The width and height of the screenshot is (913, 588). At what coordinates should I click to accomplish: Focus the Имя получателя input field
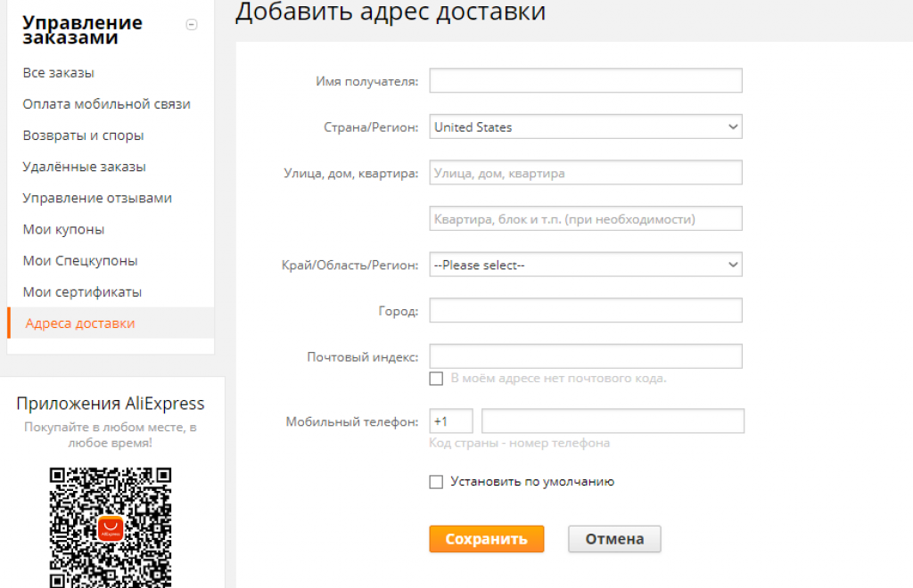(x=586, y=80)
